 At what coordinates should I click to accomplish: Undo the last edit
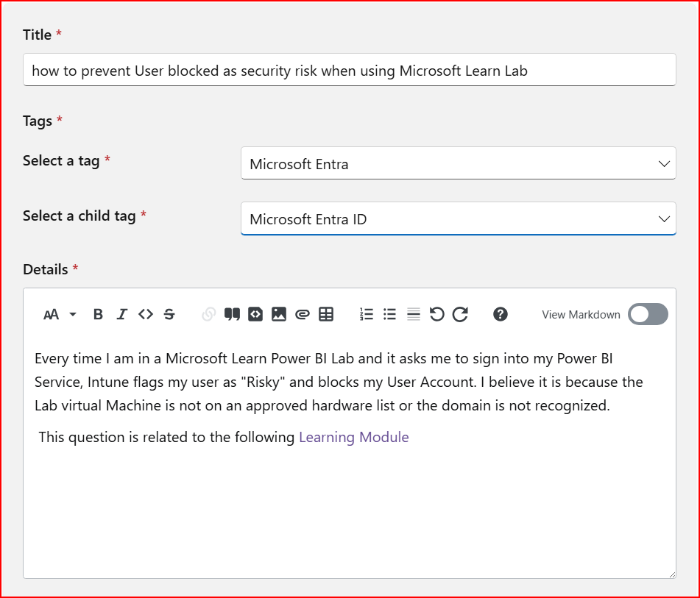tap(437, 315)
